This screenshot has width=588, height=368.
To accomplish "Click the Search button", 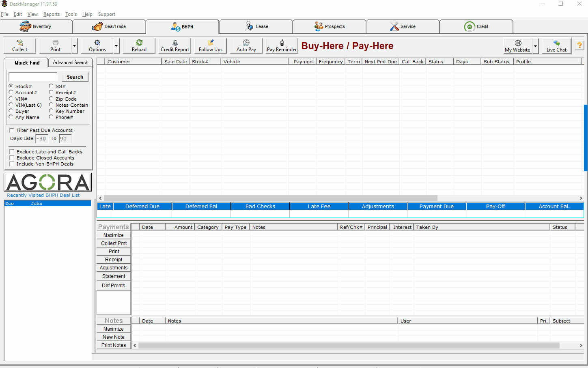I will (75, 77).
